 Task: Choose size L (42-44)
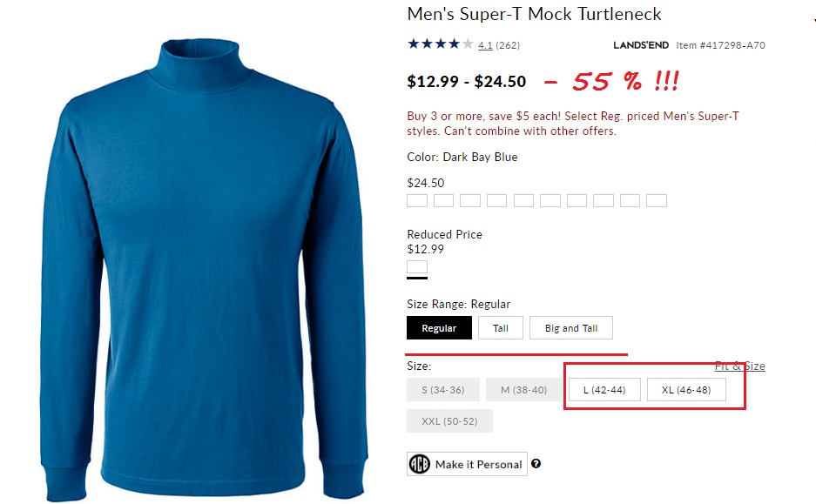[604, 390]
